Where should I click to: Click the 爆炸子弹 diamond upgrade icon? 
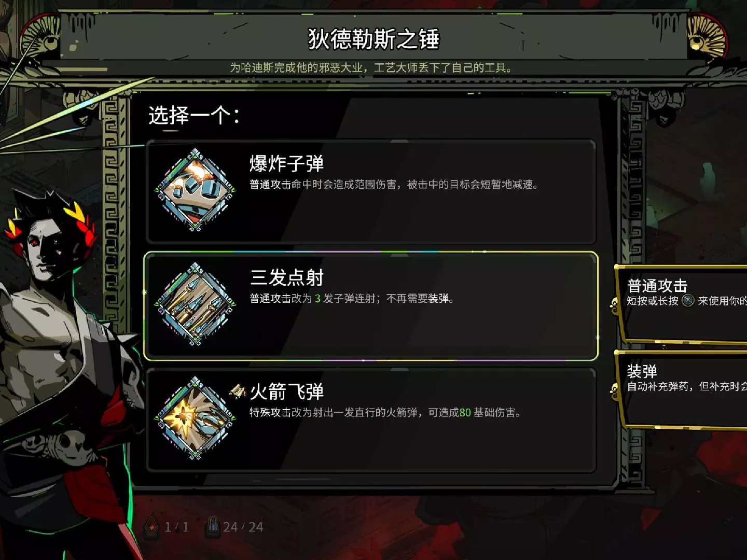196,190
